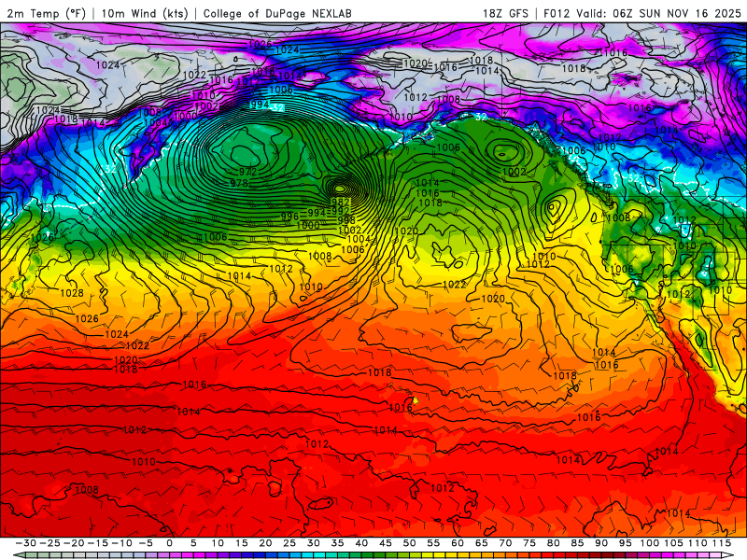Screen dimensions: 747x560
Task: Click the 70 temperature scale label
Action: pyautogui.click(x=505, y=543)
